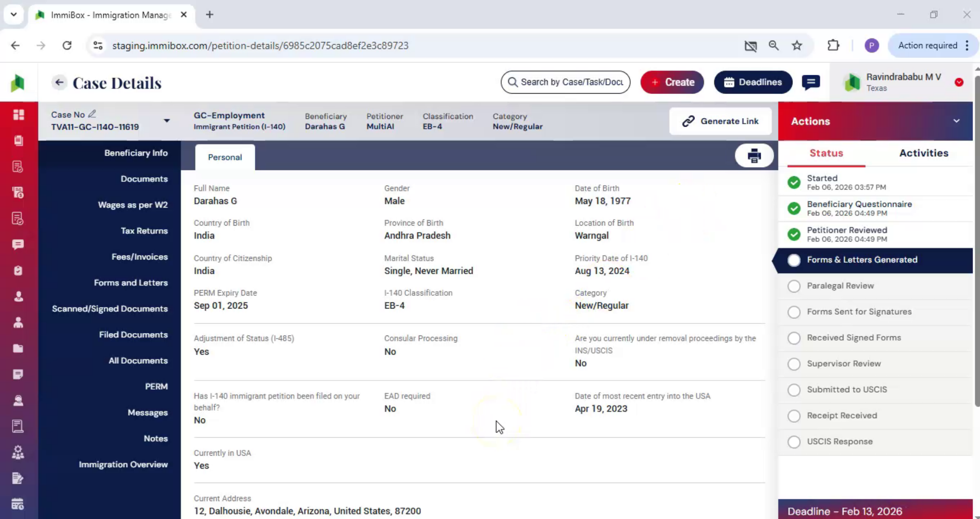This screenshot has width=980, height=519.
Task: Select the Receipt Received status circle
Action: point(794,416)
